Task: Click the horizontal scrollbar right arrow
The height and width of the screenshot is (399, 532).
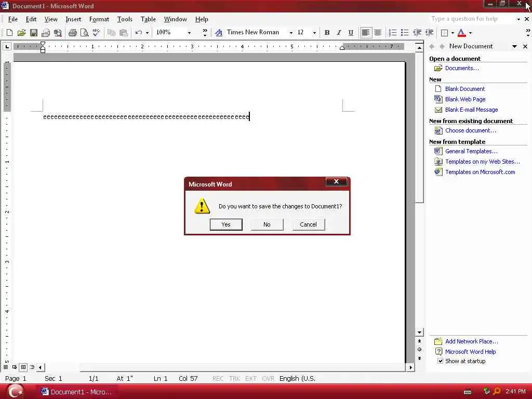Action: tap(411, 367)
